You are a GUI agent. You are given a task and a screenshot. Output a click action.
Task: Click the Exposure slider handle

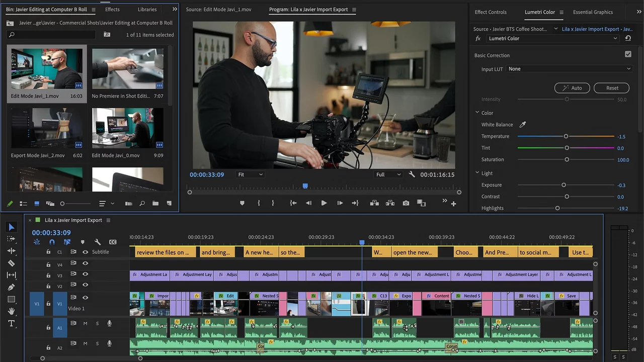(x=563, y=185)
